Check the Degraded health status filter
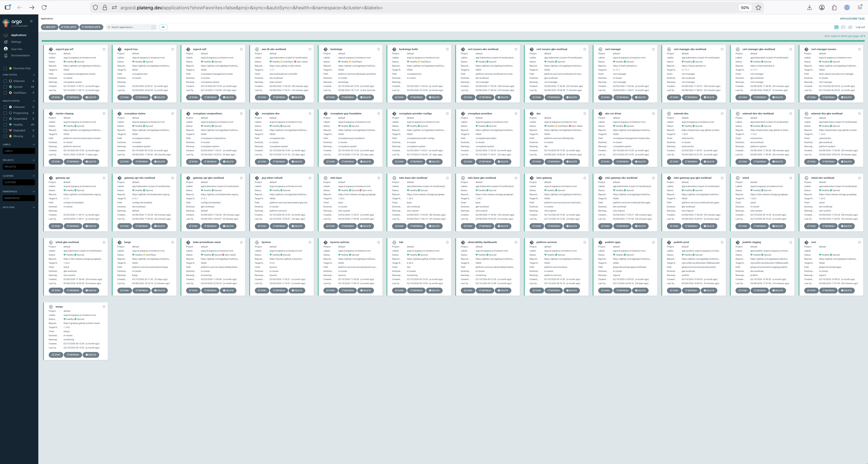Viewport: 868px width, 464px height. click(x=5, y=130)
